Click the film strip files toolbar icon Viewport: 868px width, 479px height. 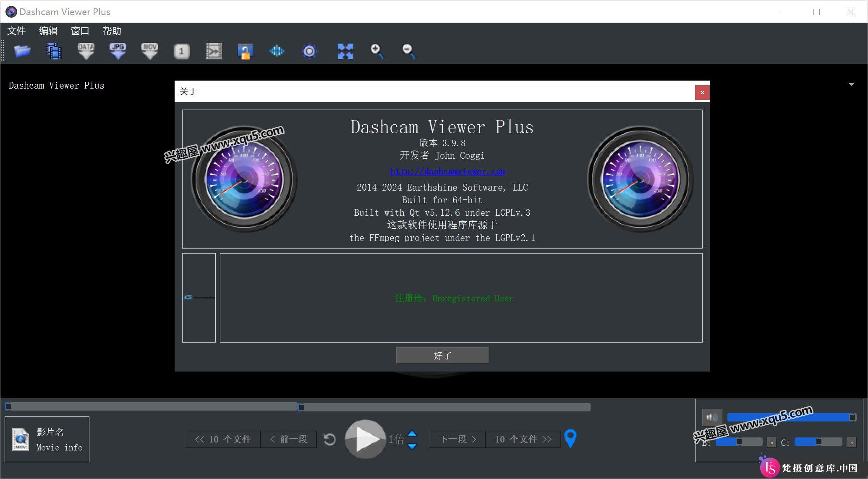(54, 51)
